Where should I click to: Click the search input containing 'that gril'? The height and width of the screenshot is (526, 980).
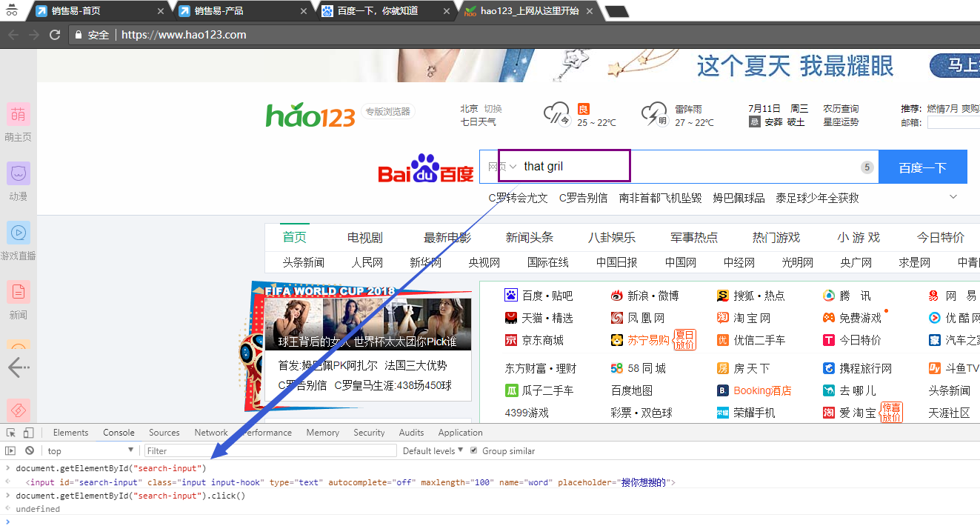679,166
